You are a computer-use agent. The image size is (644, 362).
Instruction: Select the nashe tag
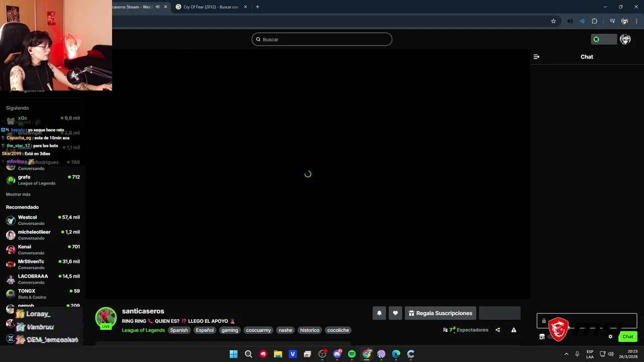(285, 330)
